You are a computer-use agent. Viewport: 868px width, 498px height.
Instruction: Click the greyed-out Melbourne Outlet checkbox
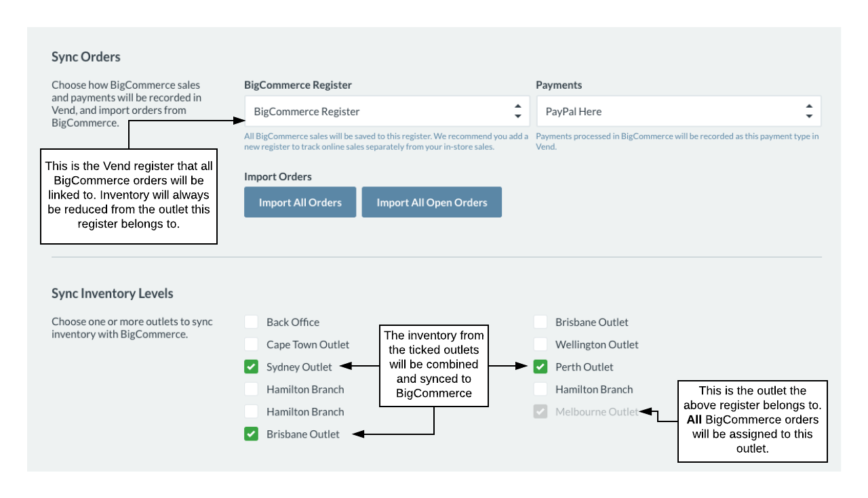[540, 411]
